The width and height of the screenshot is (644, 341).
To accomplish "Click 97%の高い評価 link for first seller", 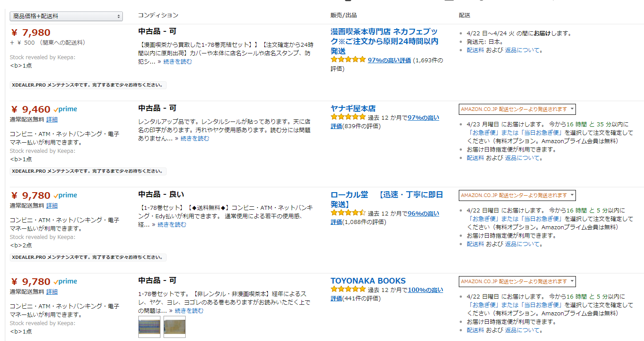I will (x=389, y=60).
